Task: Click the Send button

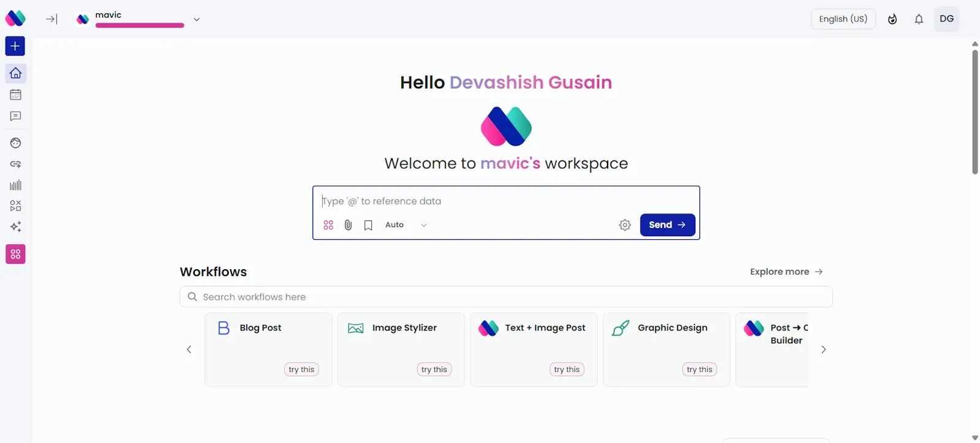Action: tap(668, 225)
